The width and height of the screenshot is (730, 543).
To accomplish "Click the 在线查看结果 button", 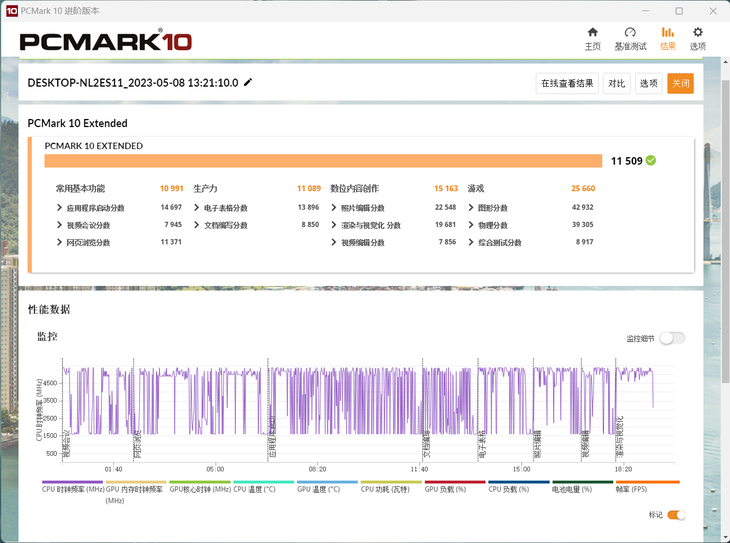I will click(567, 83).
